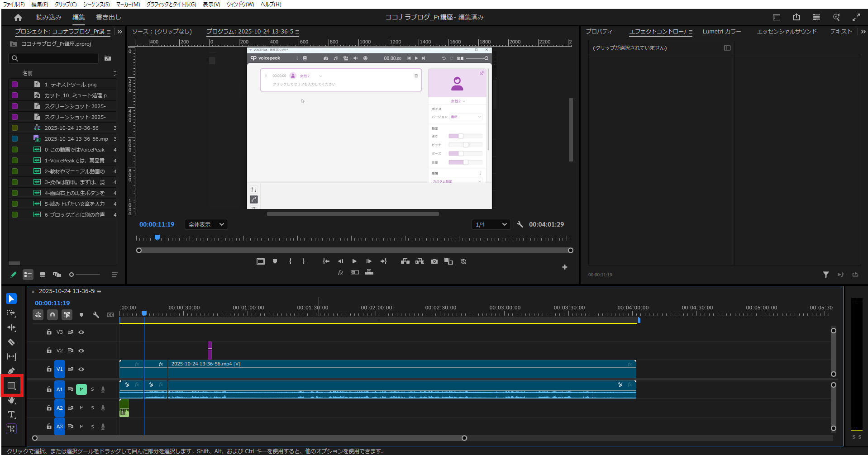Open the 1/4 playback resolution dropdown
Screen dimensions: 868x455
491,225
